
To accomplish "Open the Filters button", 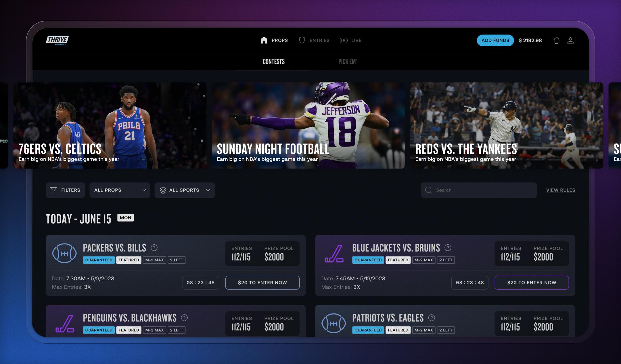I will [x=65, y=190].
